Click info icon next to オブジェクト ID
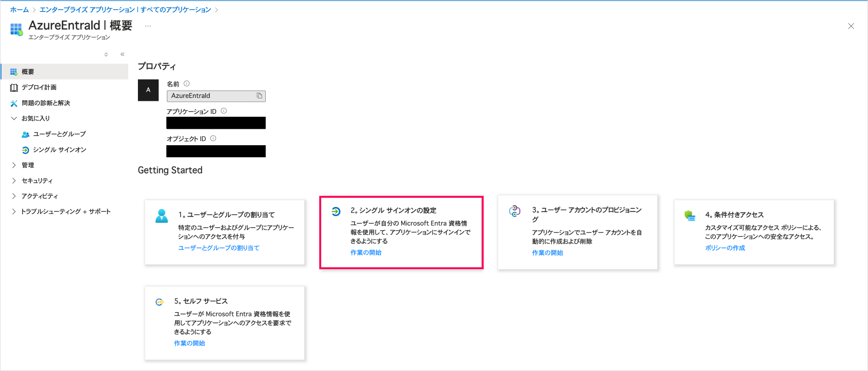This screenshot has width=868, height=371. click(x=213, y=138)
